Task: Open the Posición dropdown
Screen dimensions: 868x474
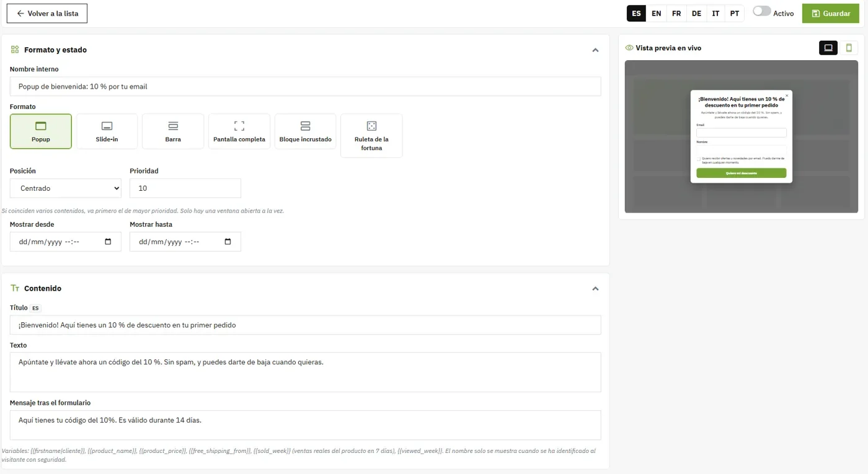Action: pos(66,188)
